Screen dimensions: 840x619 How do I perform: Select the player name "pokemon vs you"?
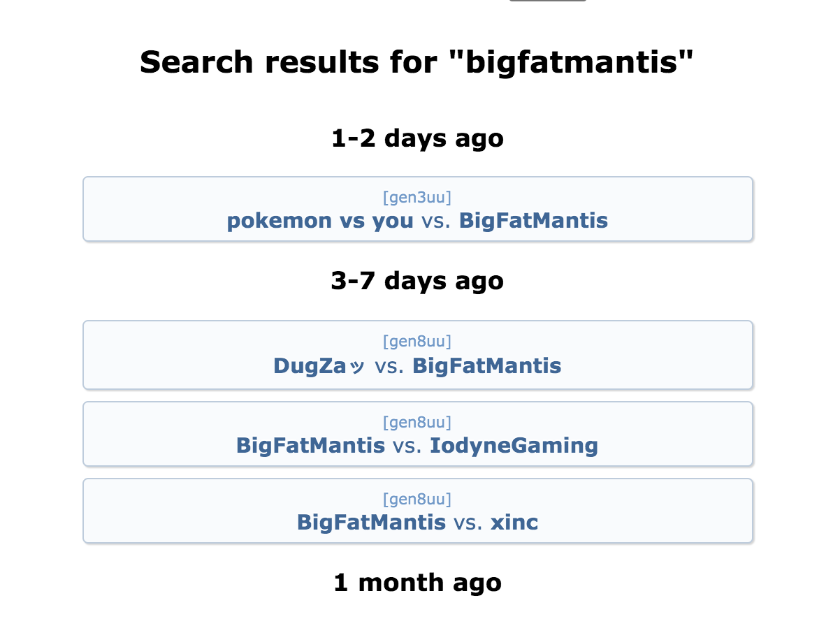pos(320,221)
